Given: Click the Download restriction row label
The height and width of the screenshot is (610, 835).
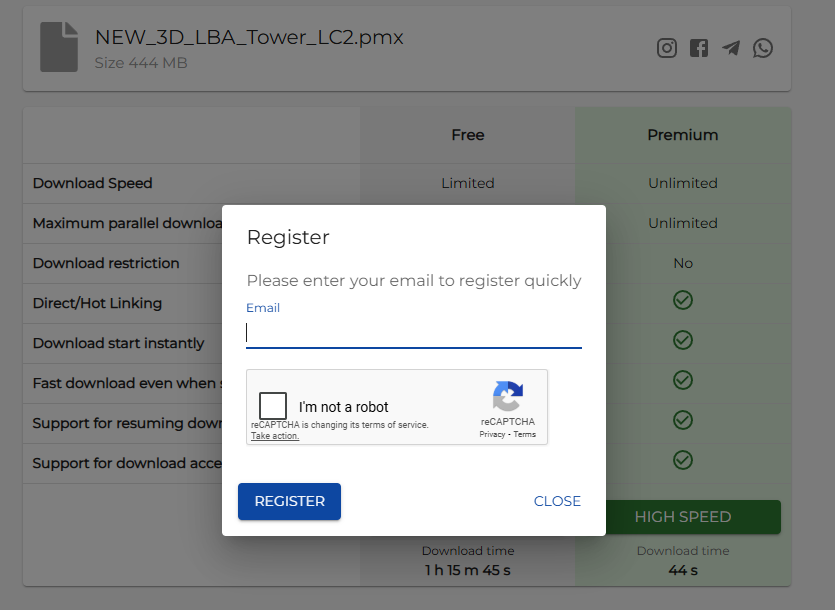Looking at the screenshot, I should click(x=106, y=263).
